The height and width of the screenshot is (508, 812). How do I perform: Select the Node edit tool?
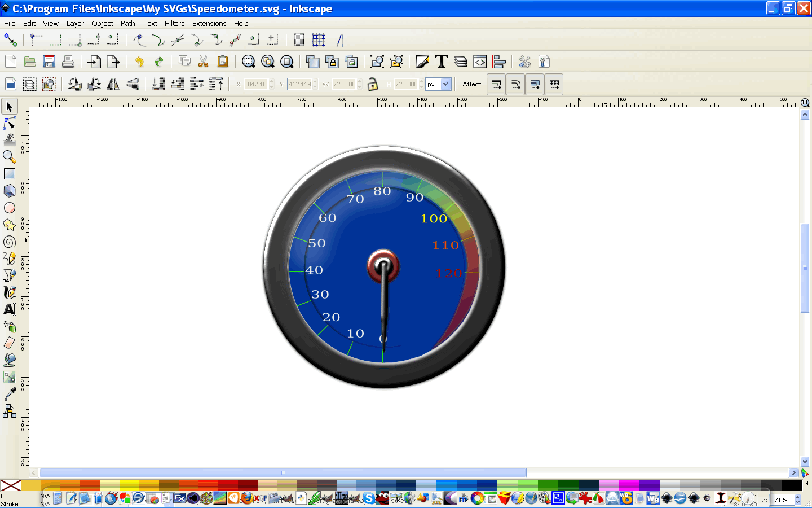coord(10,123)
